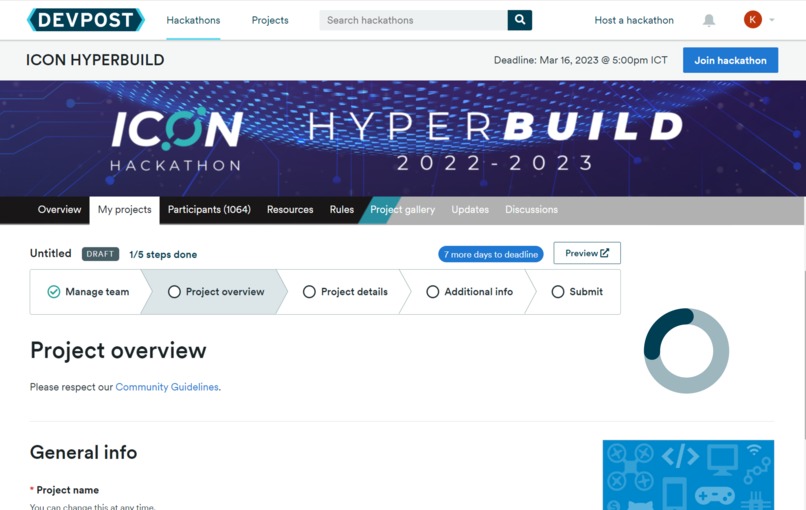This screenshot has width=806, height=510.
Task: Select the Submit step
Action: pyautogui.click(x=577, y=292)
